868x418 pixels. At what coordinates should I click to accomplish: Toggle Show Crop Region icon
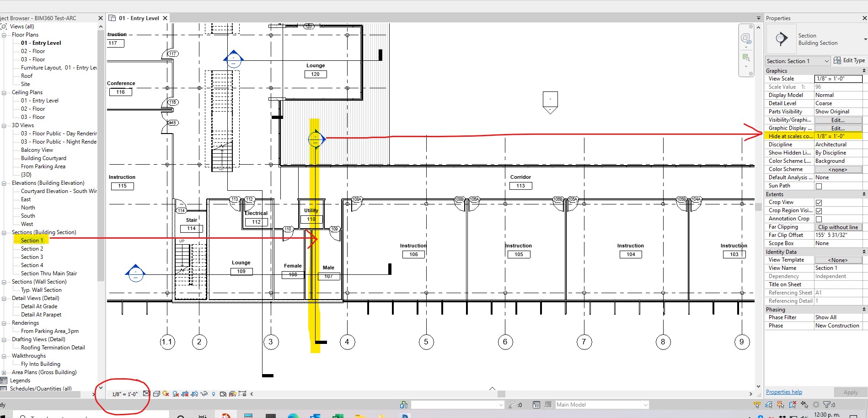(x=195, y=393)
